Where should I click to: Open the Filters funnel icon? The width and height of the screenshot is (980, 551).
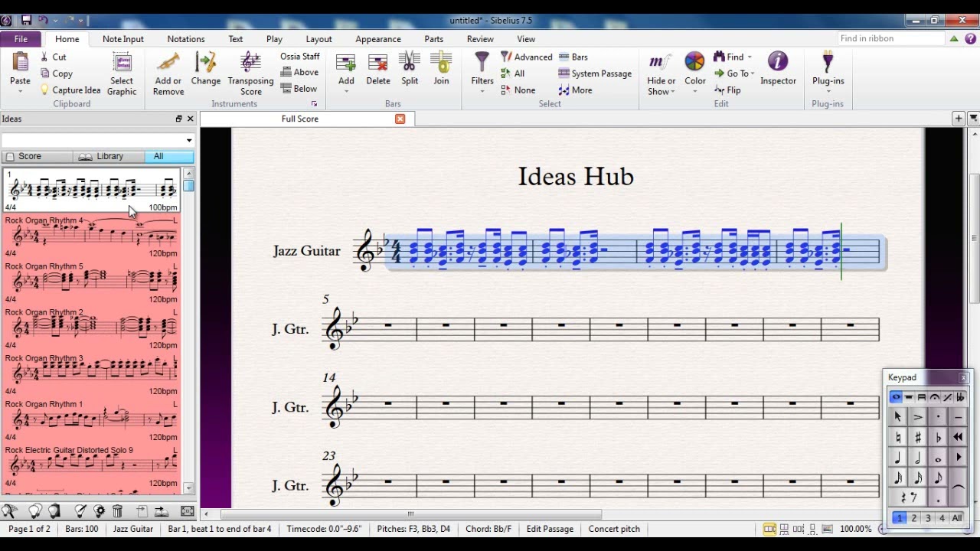482,62
